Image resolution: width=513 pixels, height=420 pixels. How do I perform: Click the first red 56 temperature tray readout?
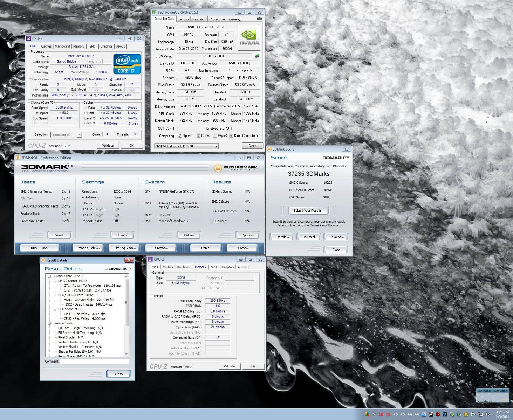pyautogui.click(x=388, y=414)
